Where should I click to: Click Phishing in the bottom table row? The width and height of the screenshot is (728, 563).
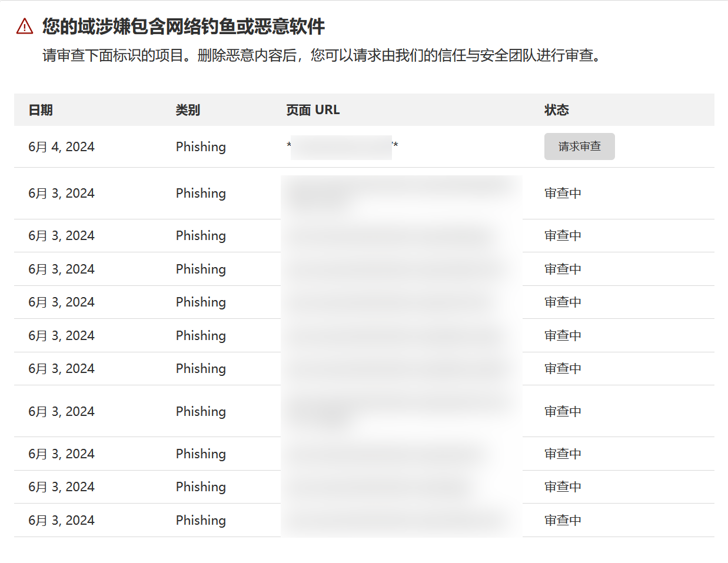point(201,521)
